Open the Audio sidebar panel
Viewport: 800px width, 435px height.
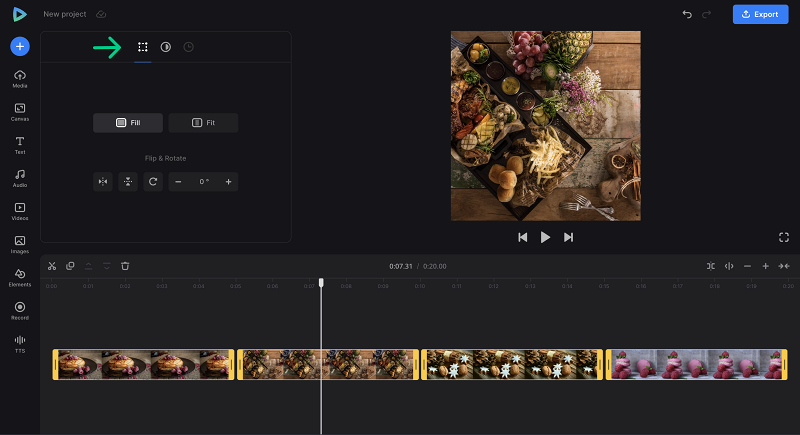tap(20, 178)
